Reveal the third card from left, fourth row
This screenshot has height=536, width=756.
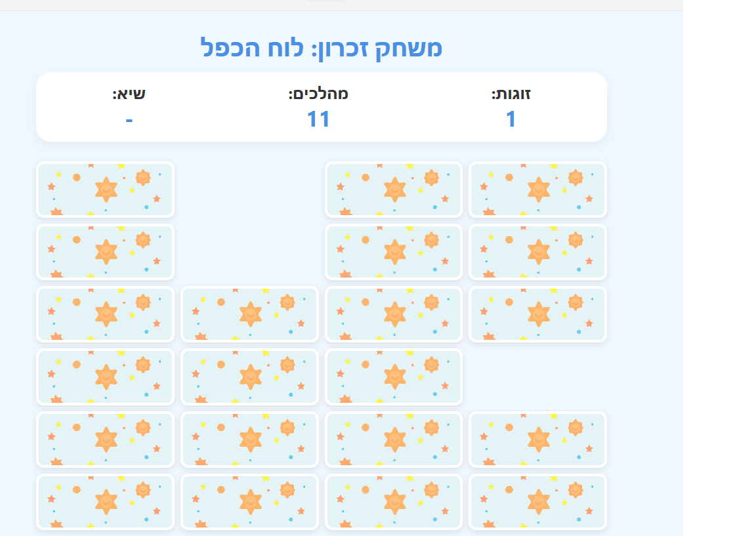tap(394, 377)
